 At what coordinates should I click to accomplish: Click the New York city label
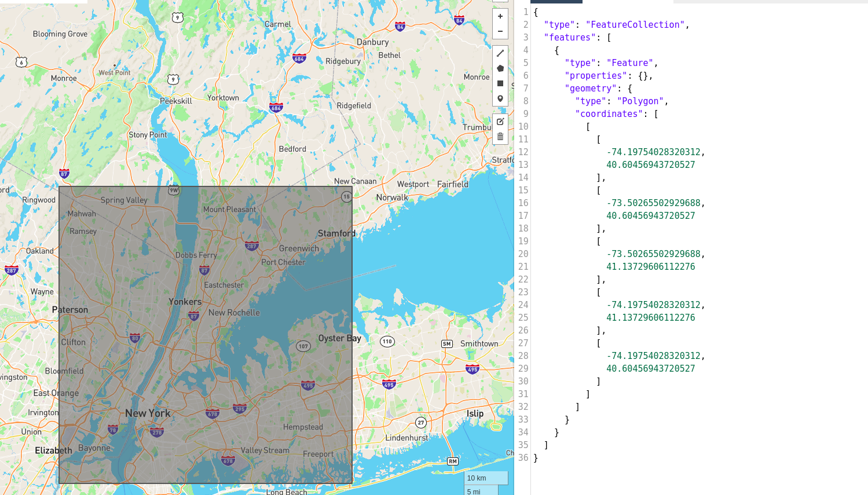pyautogui.click(x=148, y=413)
